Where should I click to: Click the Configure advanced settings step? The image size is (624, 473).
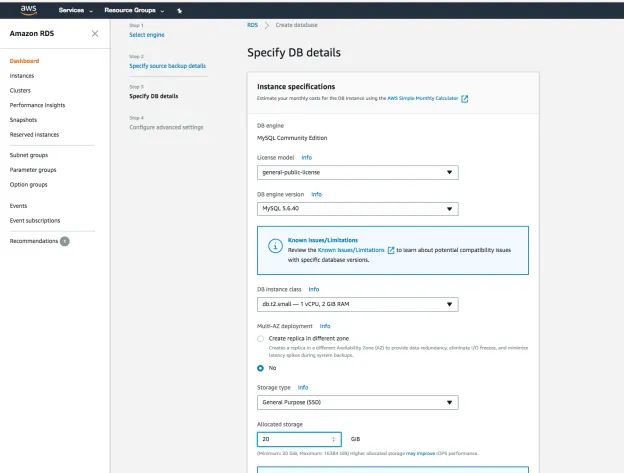pos(166,127)
